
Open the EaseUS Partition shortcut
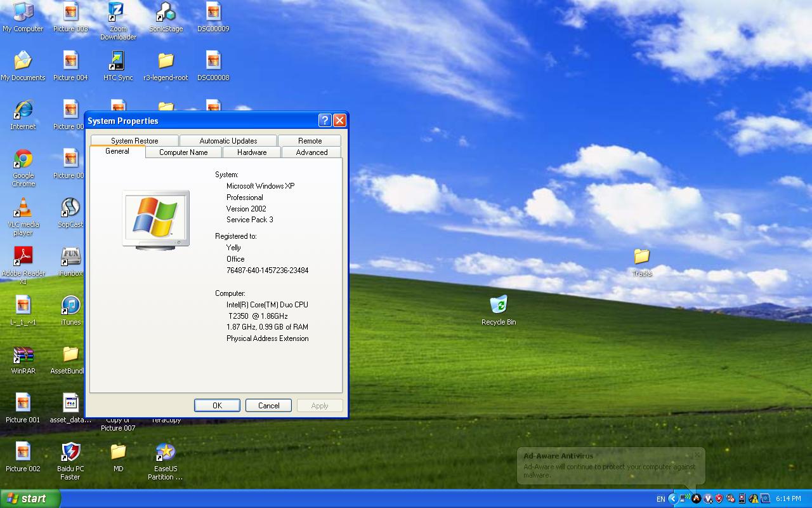pos(166,462)
